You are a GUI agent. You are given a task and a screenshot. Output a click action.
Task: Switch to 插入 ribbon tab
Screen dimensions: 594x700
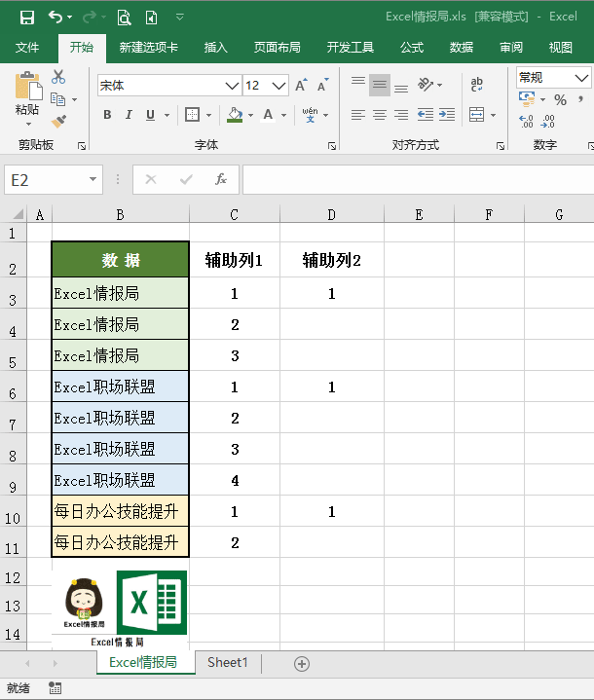(x=216, y=48)
